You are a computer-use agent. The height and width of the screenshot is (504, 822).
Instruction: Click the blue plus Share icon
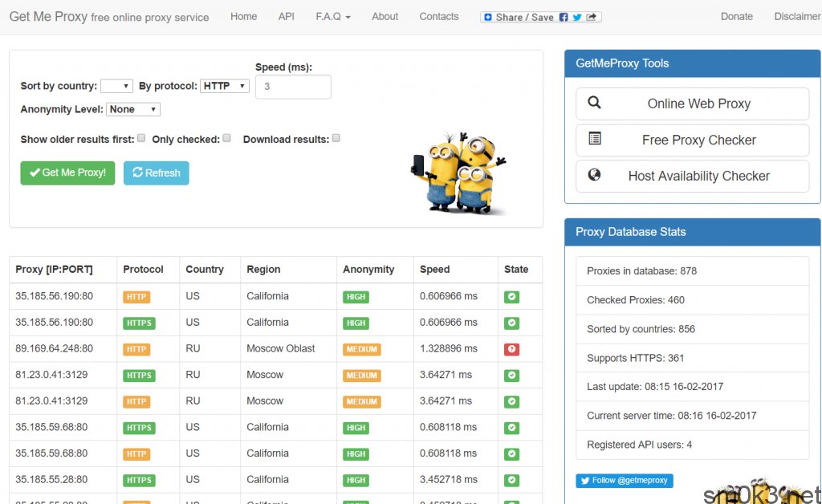tap(488, 18)
